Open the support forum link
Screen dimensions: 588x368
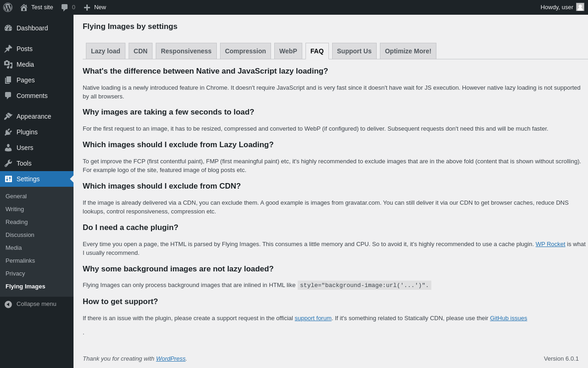[313, 318]
